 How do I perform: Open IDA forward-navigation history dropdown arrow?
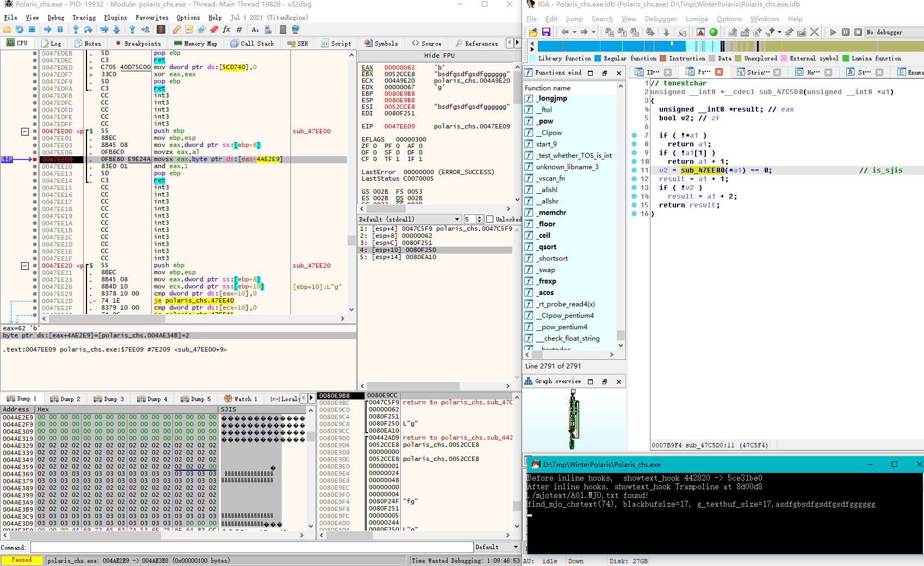tap(593, 32)
